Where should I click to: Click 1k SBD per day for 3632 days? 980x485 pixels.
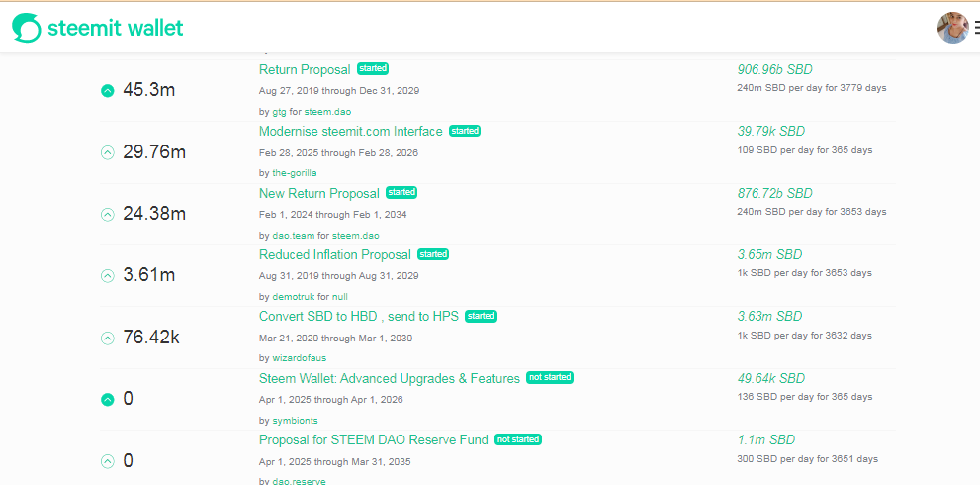(804, 336)
